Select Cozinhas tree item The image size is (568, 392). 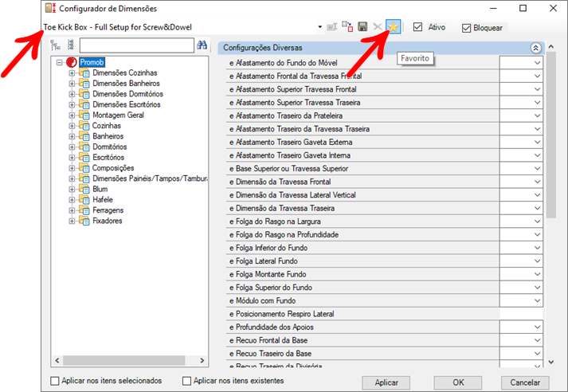107,126
